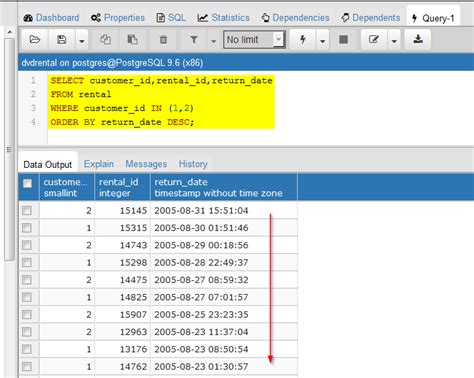Image resolution: width=474 pixels, height=378 pixels.
Task: Click the ORDER BY line in editor
Action: point(122,122)
